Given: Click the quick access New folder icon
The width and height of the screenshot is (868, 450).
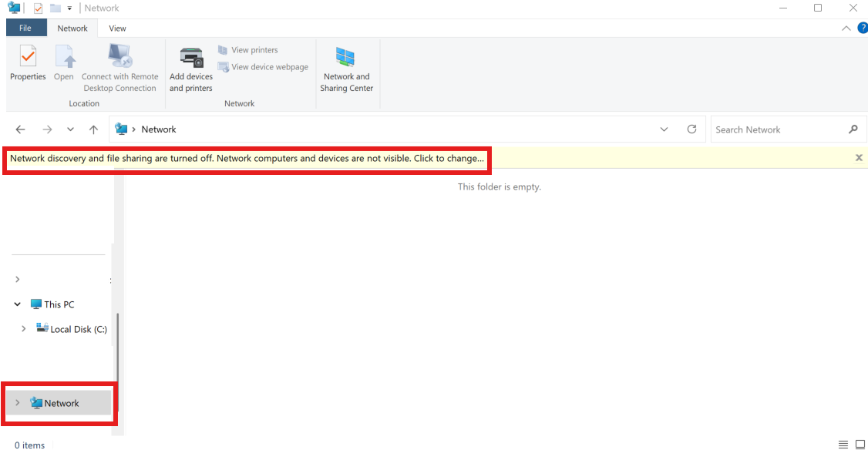Looking at the screenshot, I should (56, 8).
